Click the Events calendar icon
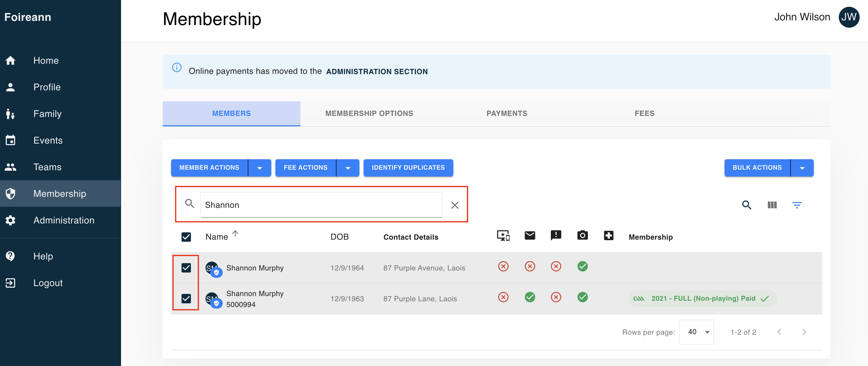The width and height of the screenshot is (868, 366). coord(10,140)
